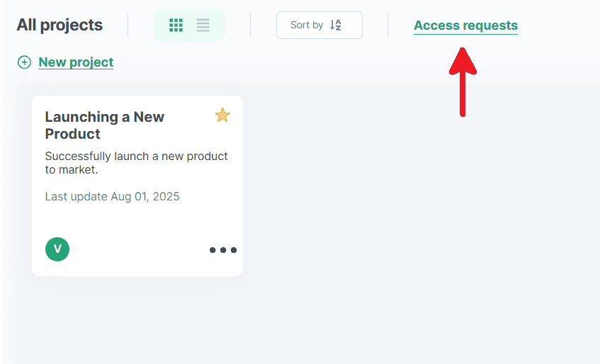600x364 pixels.
Task: Click the green V member avatar
Action: [57, 249]
